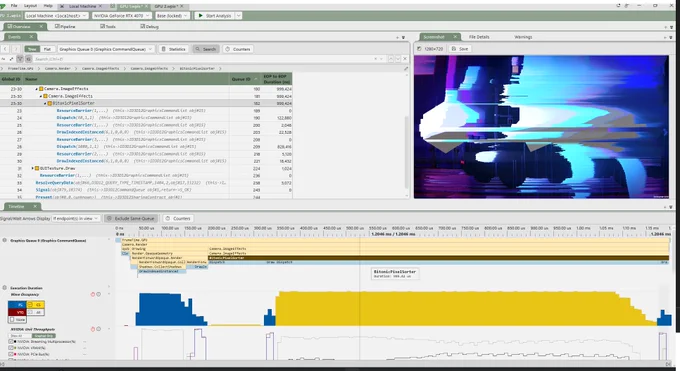Click the Start Analysis button
Screen dimensions: 680x371
pos(215,16)
